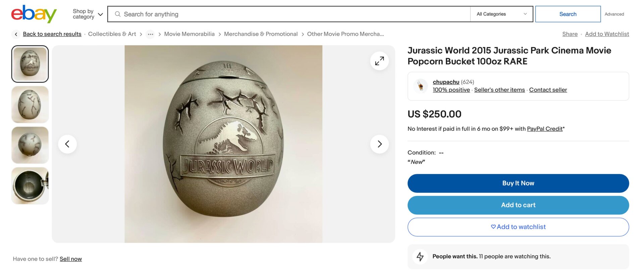This screenshot has width=644, height=270.
Task: Add the popcorn bucket to cart
Action: (518, 205)
